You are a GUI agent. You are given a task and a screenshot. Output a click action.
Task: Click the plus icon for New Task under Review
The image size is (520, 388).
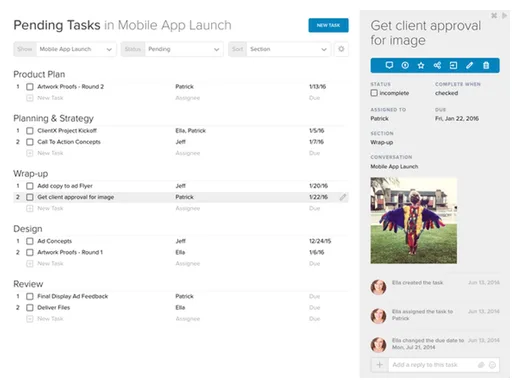click(x=30, y=319)
